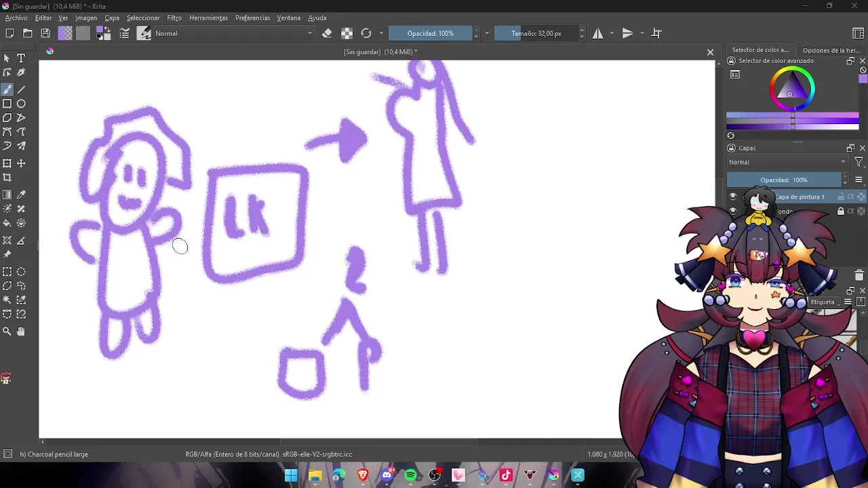This screenshot has width=868, height=488.
Task: Open the Archivo menu
Action: [x=16, y=18]
